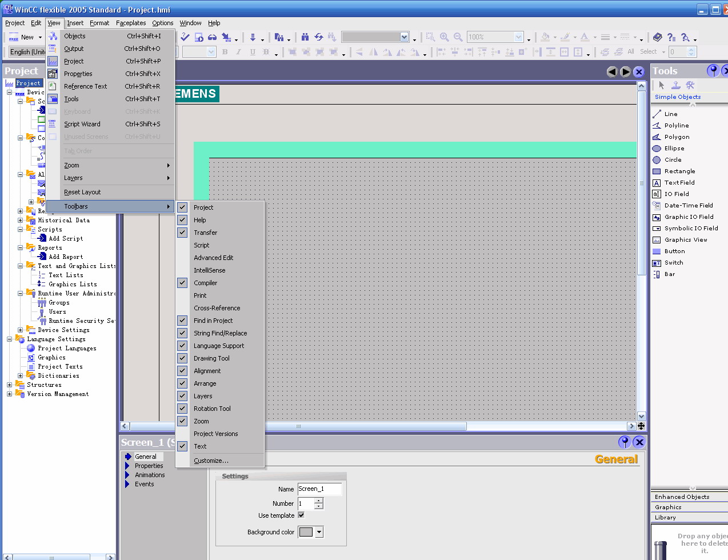Screen dimensions: 728x560
Task: Select the Rectangle object
Action: coord(674,171)
